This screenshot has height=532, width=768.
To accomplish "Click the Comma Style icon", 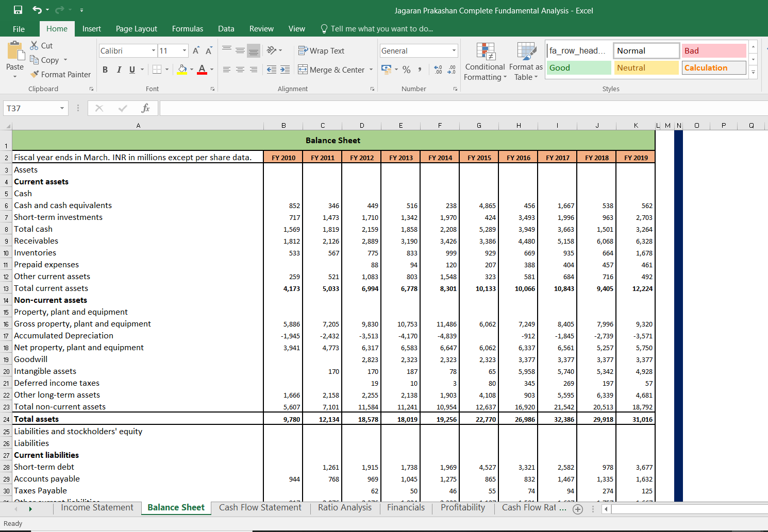I will tap(420, 70).
